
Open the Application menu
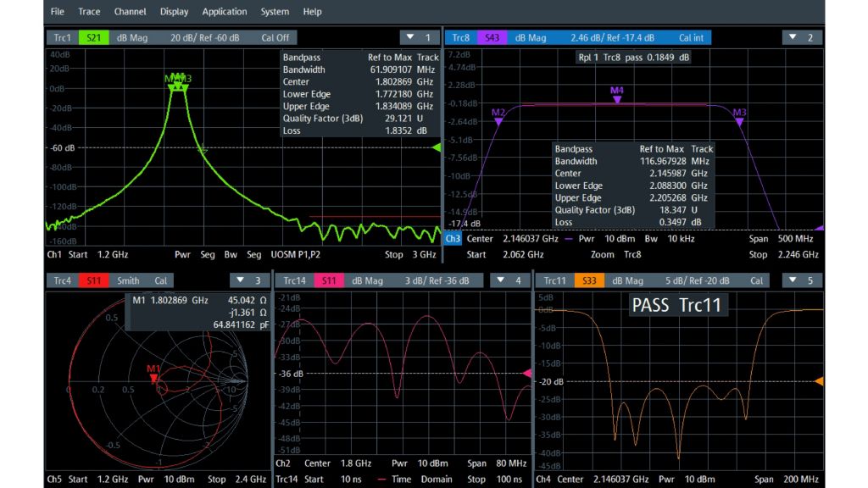click(x=224, y=12)
